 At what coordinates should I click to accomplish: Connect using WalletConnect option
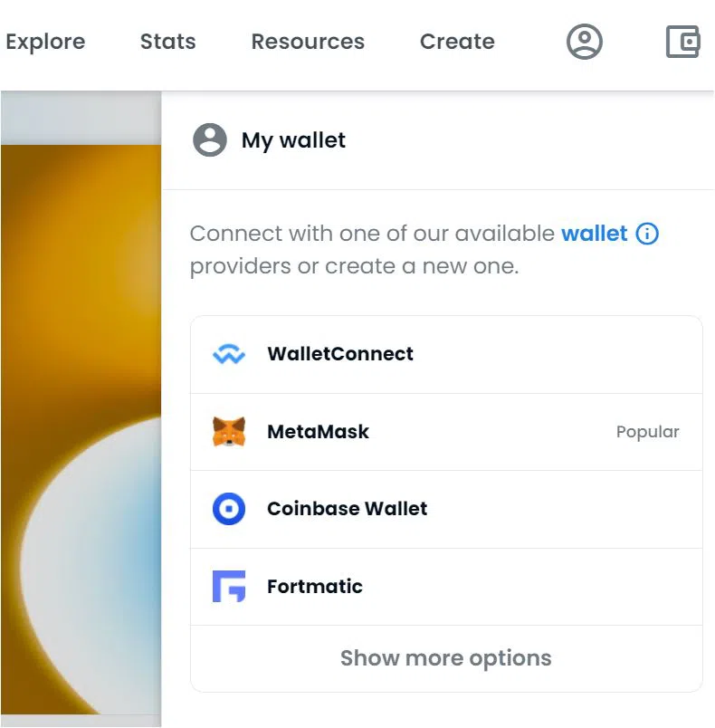point(446,355)
